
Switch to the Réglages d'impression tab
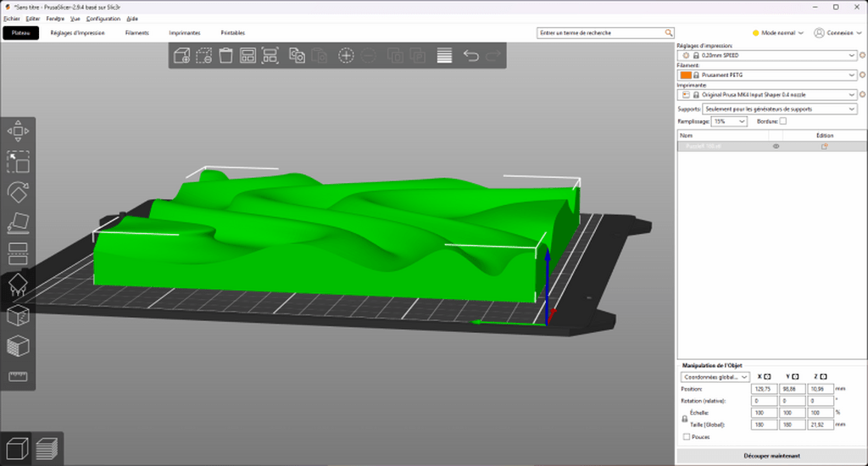pos(78,33)
